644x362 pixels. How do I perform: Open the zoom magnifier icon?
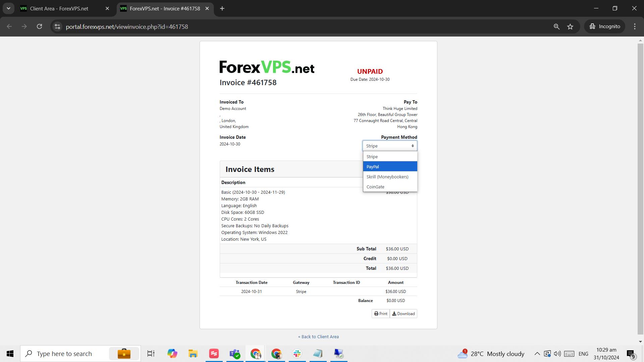tap(556, 26)
